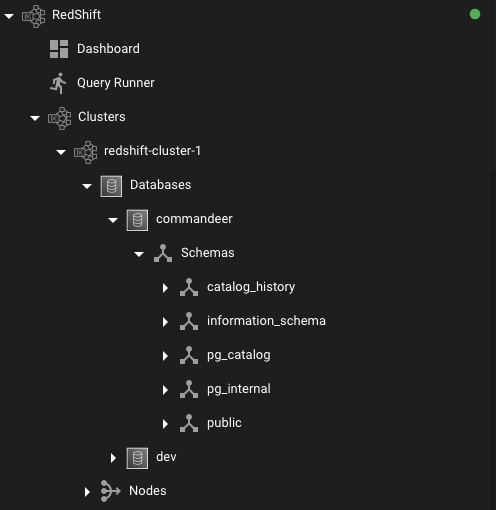Click the Databases cylinder icon

pos(111,186)
